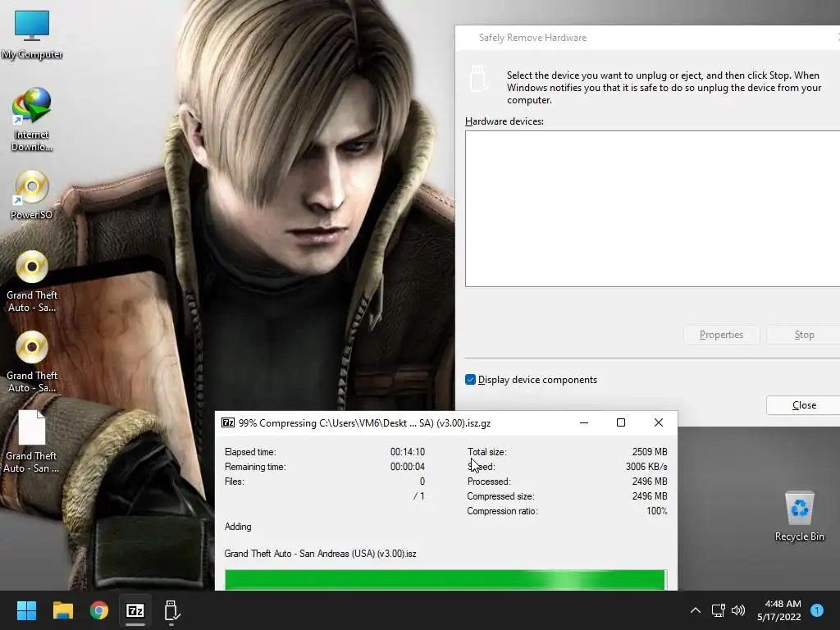
Task: Click Elapsed time value 00:14:10
Action: (x=407, y=452)
